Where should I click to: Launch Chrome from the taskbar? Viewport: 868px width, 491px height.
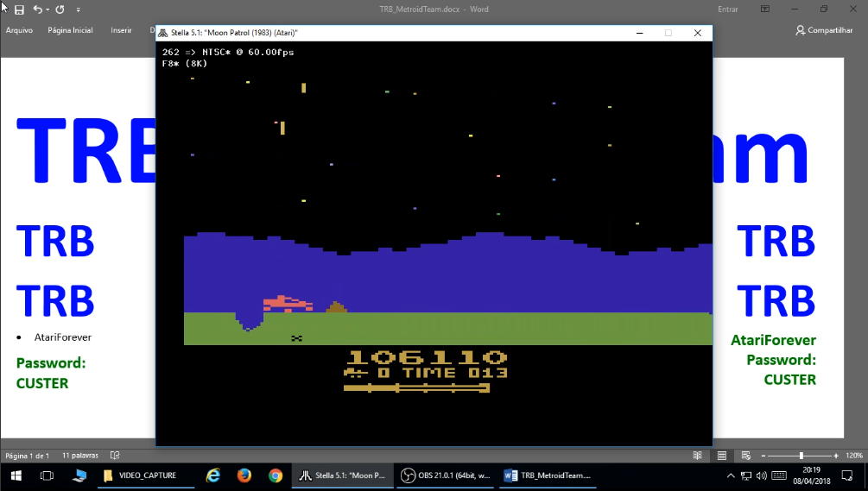[276, 475]
